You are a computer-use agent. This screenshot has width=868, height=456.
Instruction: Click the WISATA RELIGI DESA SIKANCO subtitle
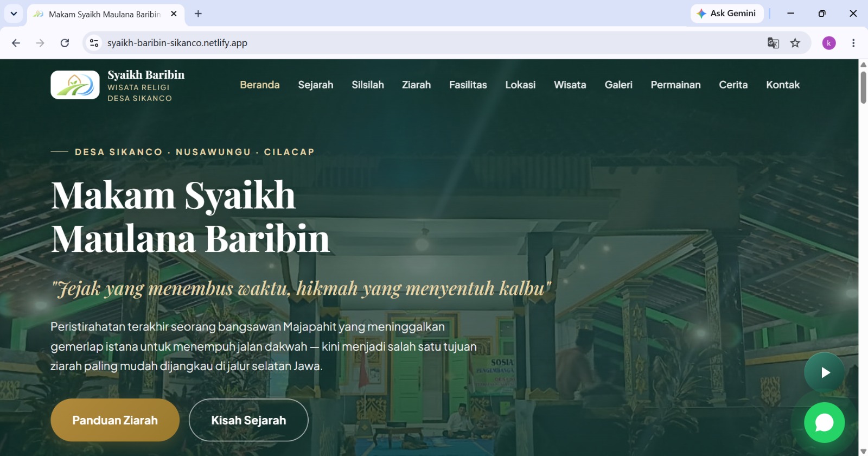[x=139, y=93]
